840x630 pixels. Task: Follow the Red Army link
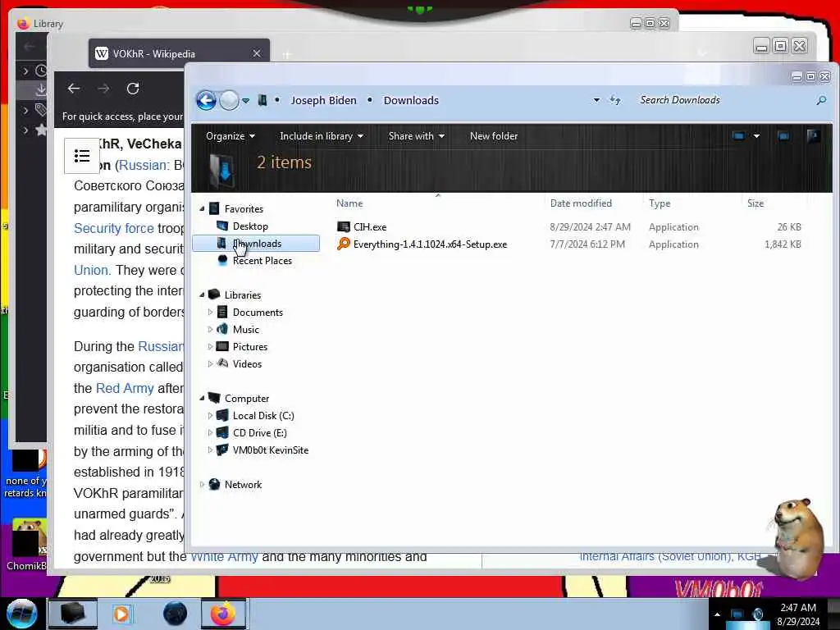pyautogui.click(x=125, y=388)
